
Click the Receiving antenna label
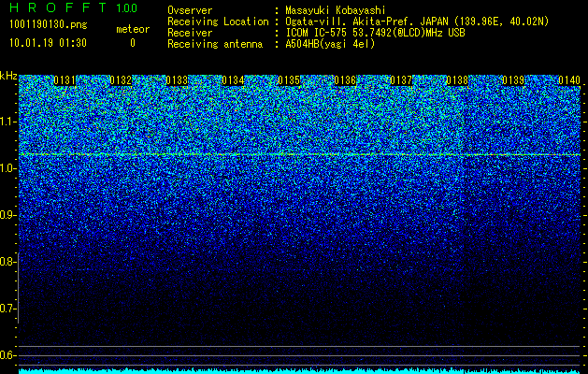tap(215, 44)
